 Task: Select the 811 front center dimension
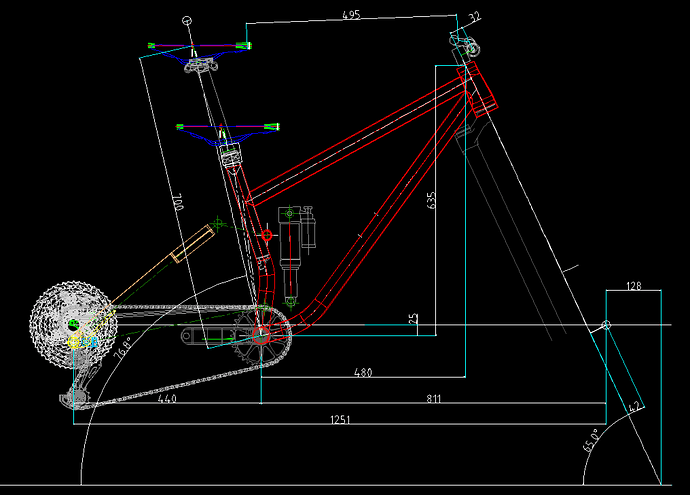[433, 399]
